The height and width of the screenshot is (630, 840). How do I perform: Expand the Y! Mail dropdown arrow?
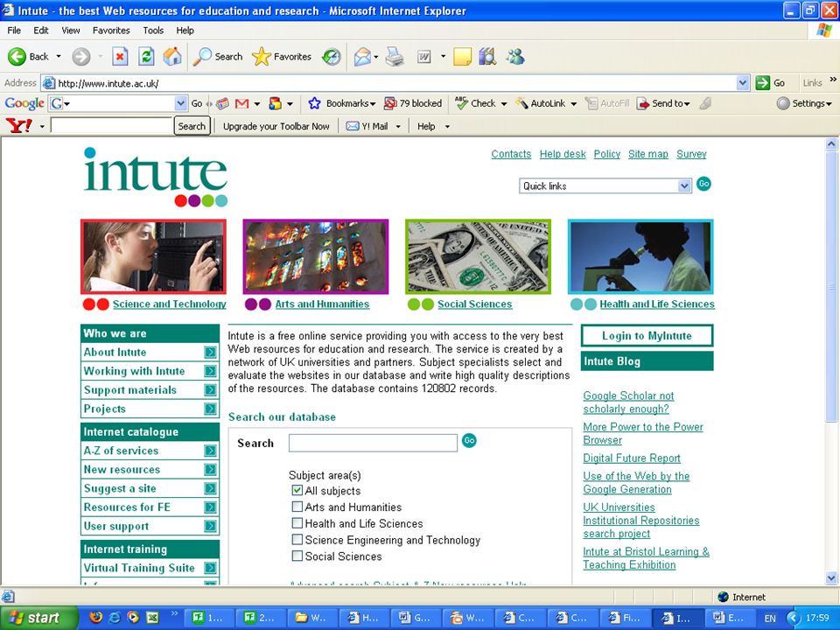coord(397,126)
